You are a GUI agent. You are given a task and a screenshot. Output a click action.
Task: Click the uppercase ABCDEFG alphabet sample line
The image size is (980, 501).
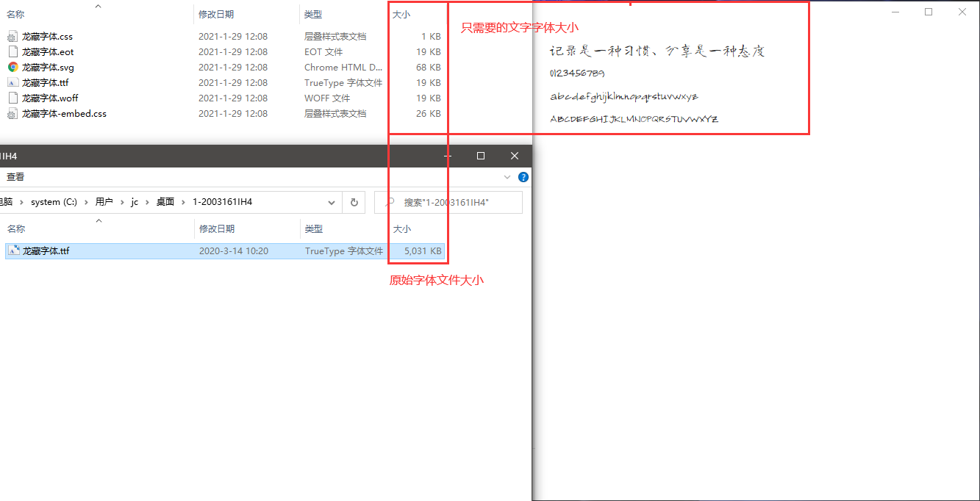coord(634,119)
